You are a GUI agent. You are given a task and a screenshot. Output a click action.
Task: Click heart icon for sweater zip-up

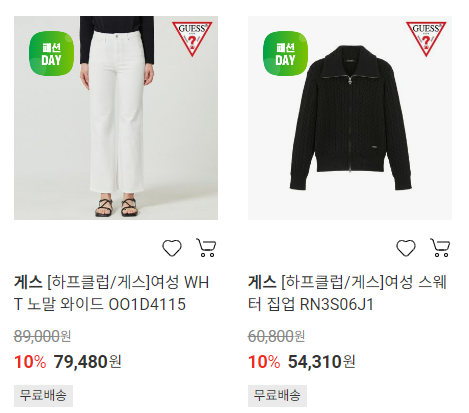[x=406, y=248]
